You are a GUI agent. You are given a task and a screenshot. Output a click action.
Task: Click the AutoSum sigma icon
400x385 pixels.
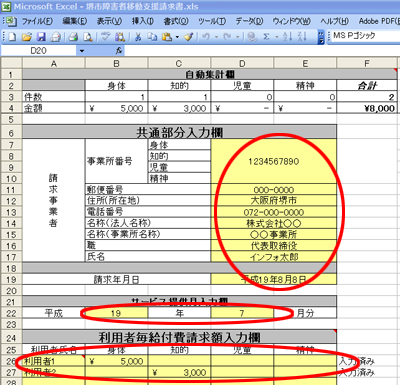tap(266, 37)
